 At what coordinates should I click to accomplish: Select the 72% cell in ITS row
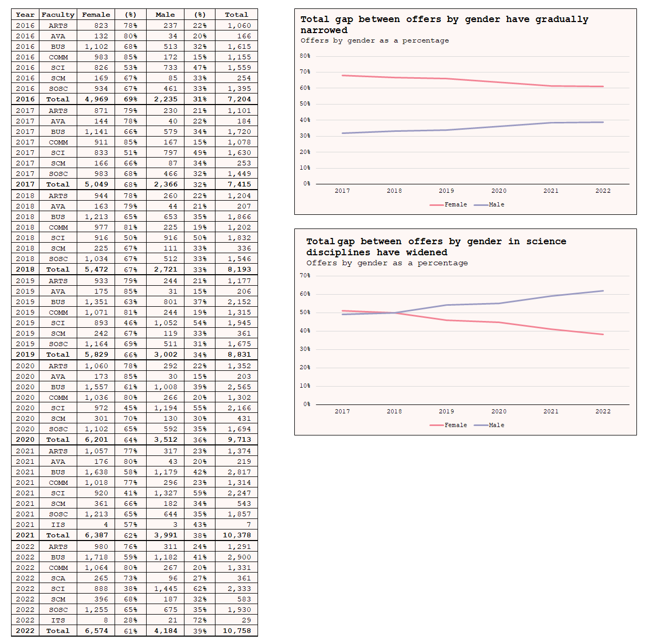coord(200,620)
